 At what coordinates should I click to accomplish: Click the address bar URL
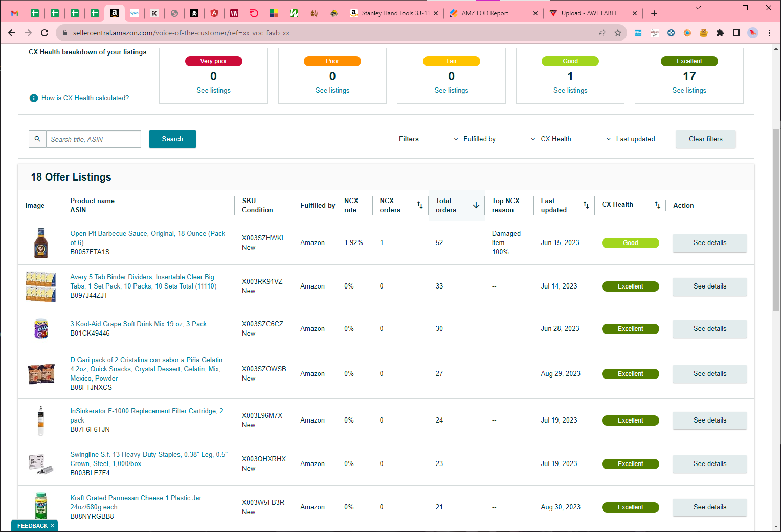(x=181, y=33)
